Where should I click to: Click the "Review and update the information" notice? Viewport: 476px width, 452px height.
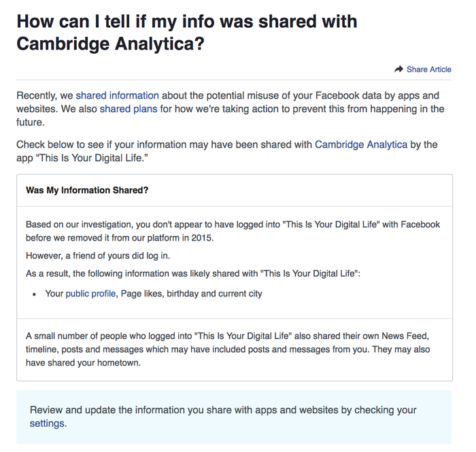(223, 410)
